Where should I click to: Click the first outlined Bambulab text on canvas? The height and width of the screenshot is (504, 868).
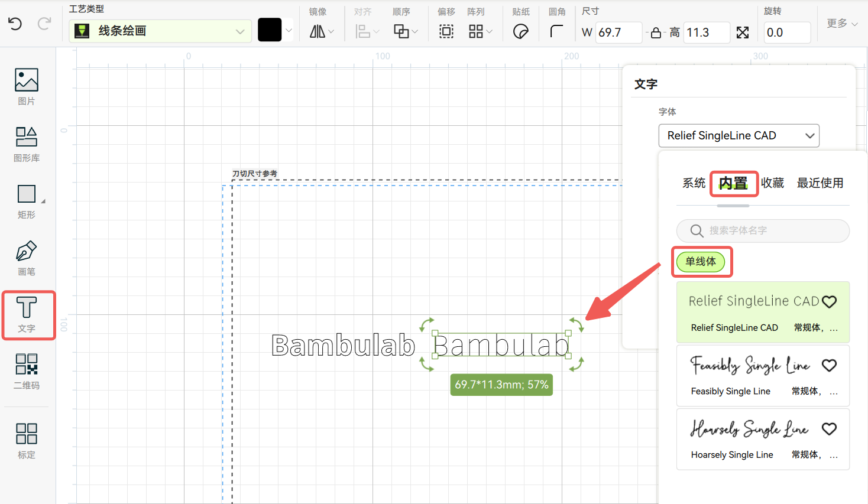[x=343, y=346]
